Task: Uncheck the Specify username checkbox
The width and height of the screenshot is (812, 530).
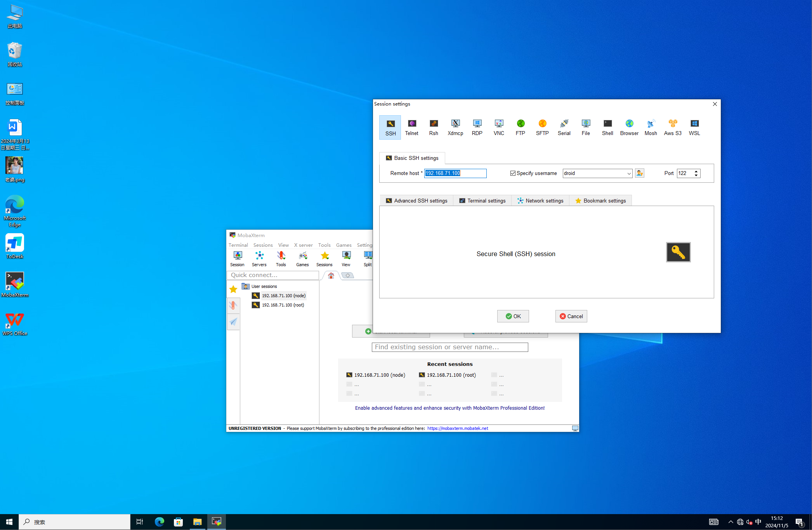Action: pyautogui.click(x=513, y=173)
